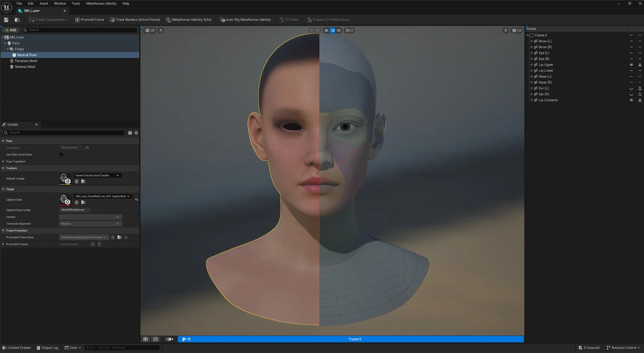Open MetaHuman Identity menu

point(101,4)
